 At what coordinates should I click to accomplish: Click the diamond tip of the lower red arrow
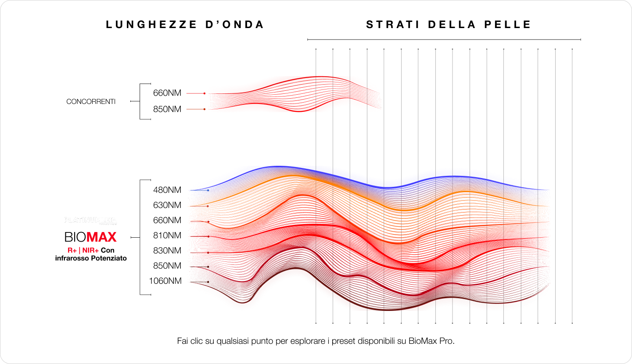pos(205,109)
